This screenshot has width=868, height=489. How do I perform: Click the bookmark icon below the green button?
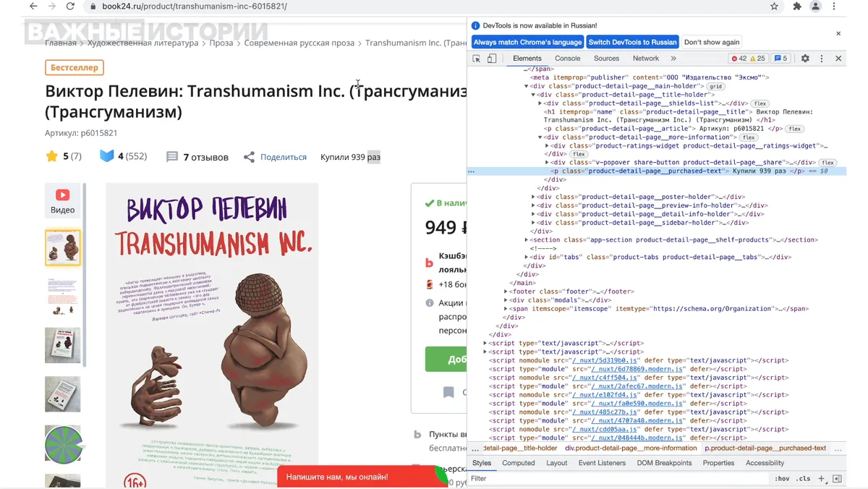pyautogui.click(x=448, y=392)
